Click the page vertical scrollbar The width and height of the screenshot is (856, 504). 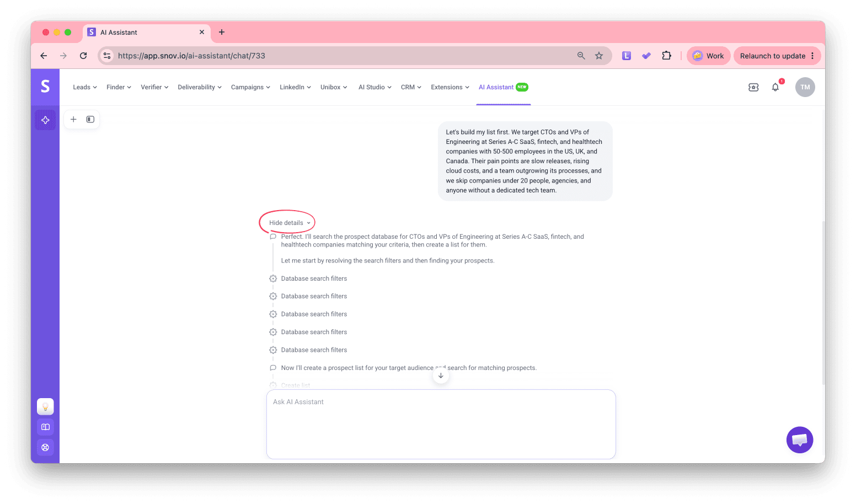[823, 303]
